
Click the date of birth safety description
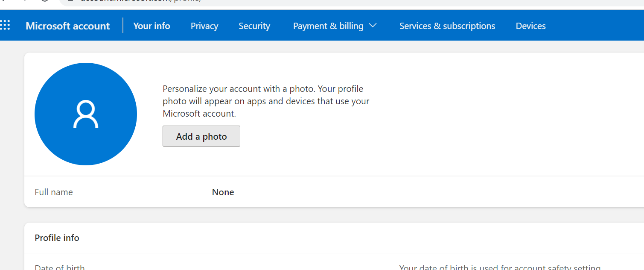[x=499, y=267]
